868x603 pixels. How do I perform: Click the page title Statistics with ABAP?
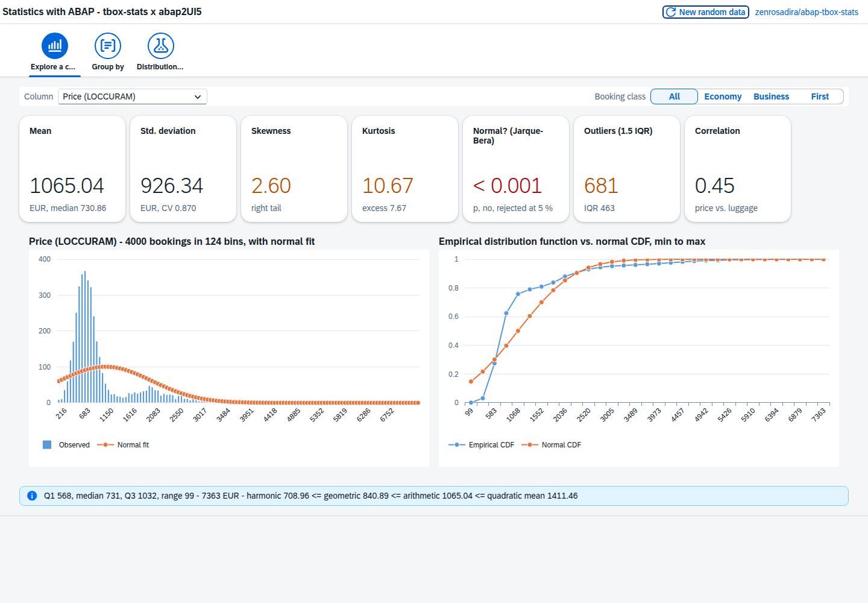pos(102,11)
